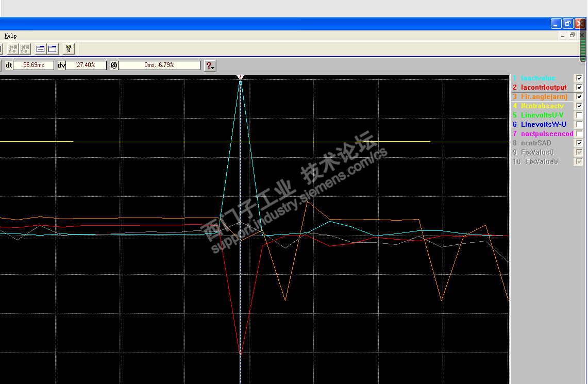The width and height of the screenshot is (588, 384).
Task: Toggle the channel 9 FixValue0 checkbox
Action: click(579, 152)
